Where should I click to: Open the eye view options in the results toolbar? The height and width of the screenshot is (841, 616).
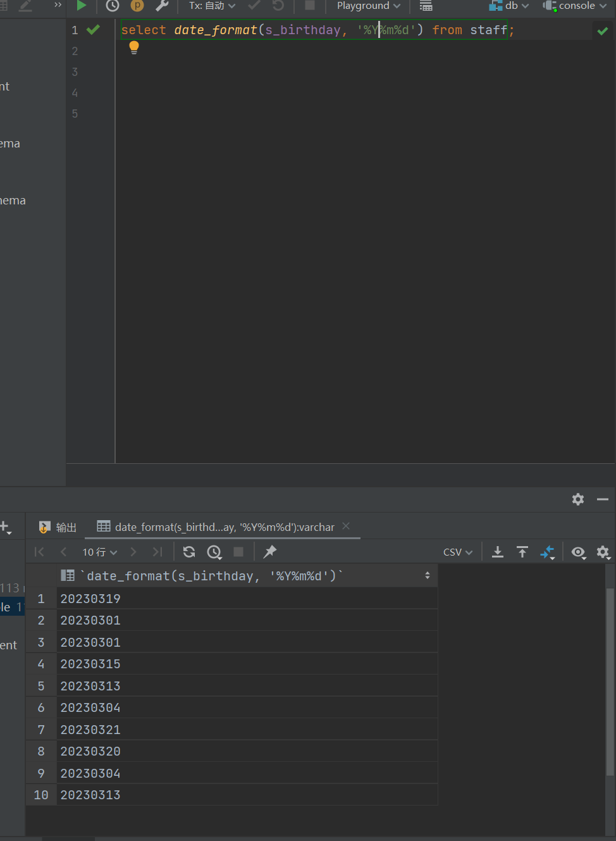tap(579, 552)
